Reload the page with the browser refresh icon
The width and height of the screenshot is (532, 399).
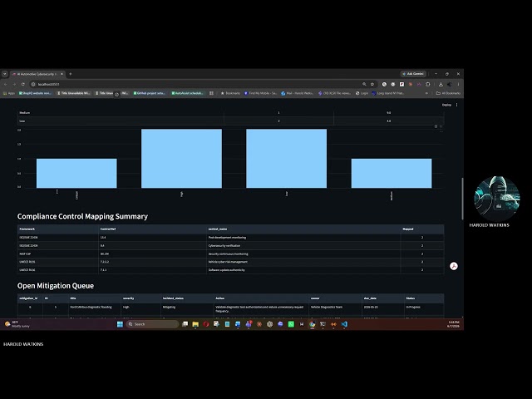[23, 84]
